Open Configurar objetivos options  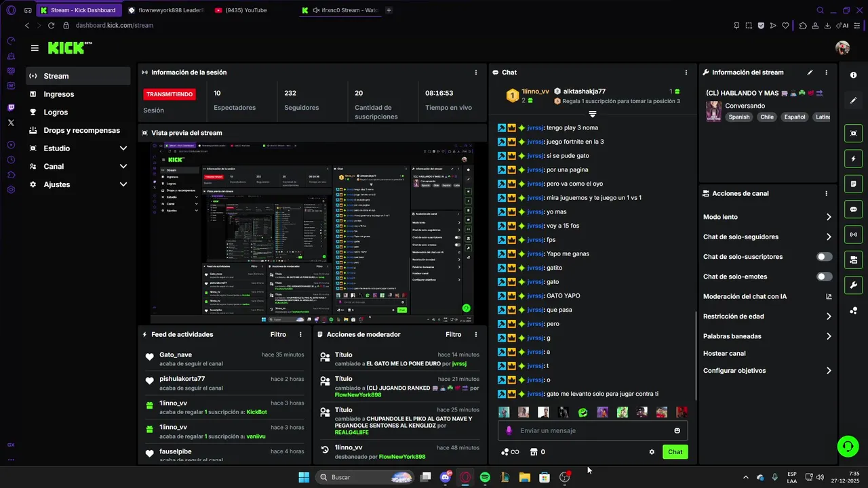767,371
